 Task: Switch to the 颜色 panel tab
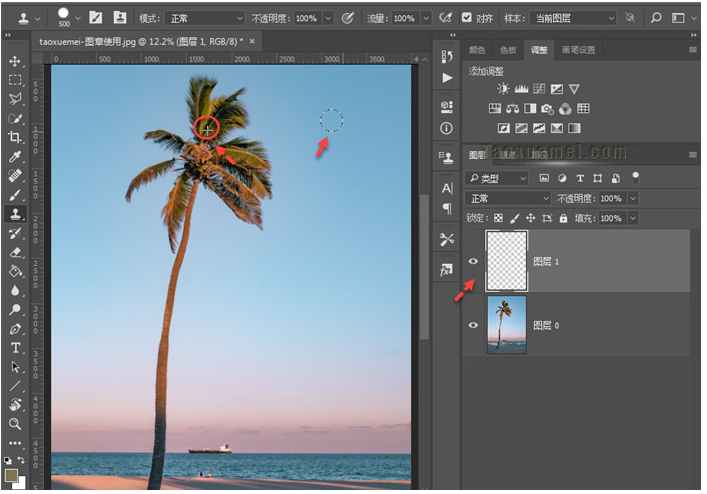pos(479,49)
